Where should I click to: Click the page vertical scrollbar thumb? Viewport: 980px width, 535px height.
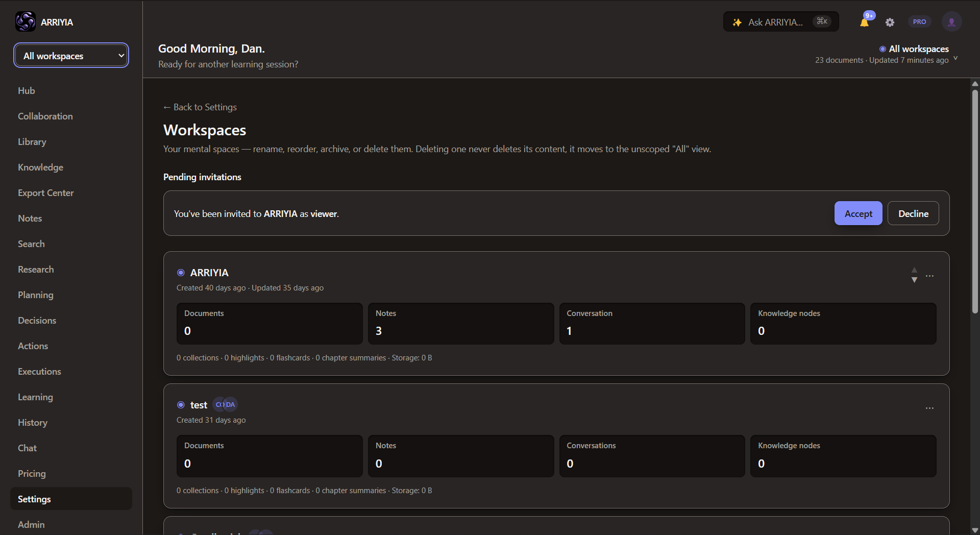click(975, 202)
